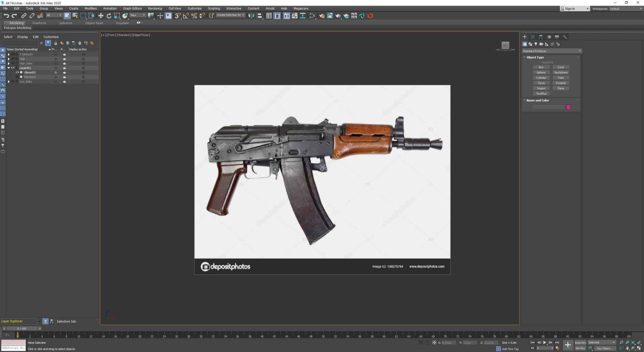Image resolution: width=644 pixels, height=352 pixels.
Task: Show hidden Plane002 via its eye icon
Action: point(17,77)
